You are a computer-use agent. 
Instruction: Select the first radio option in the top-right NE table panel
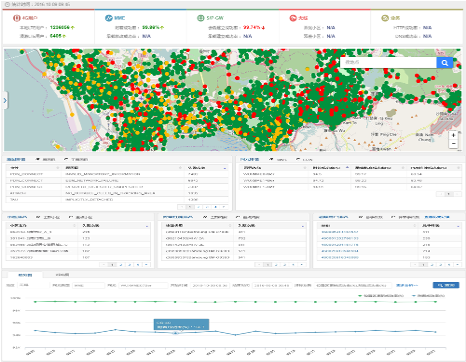[271, 159]
